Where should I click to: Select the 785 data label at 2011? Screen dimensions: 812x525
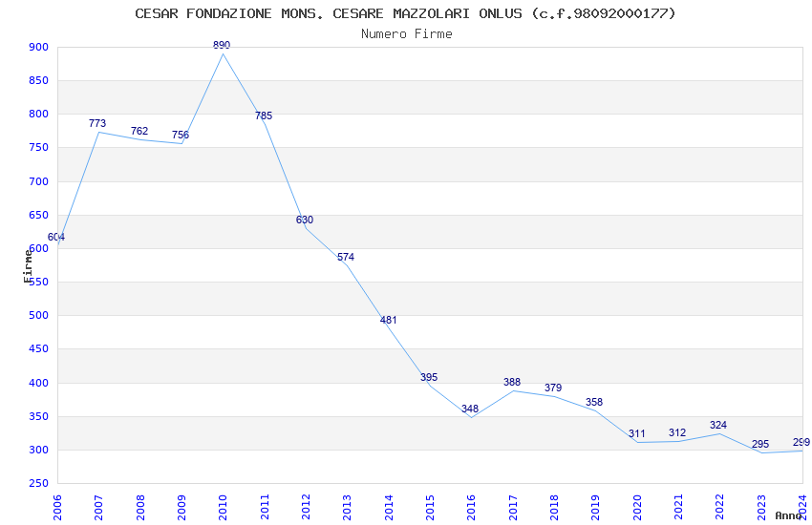click(x=264, y=115)
